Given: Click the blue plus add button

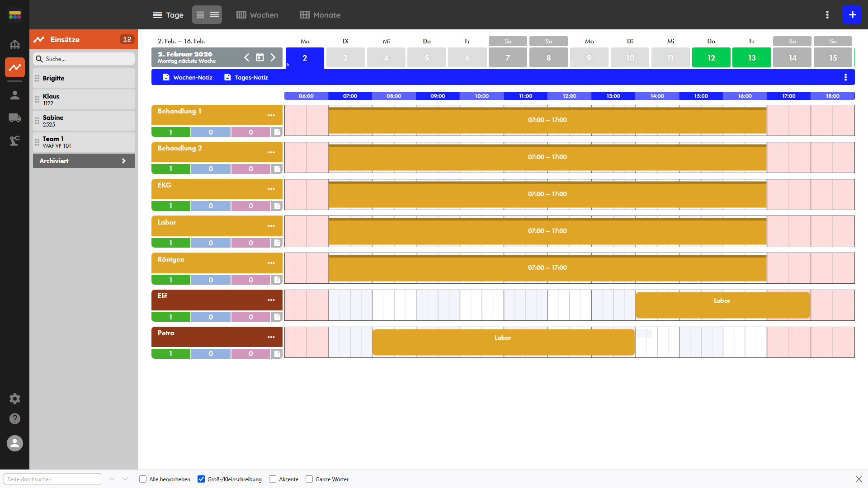Looking at the screenshot, I should (x=852, y=15).
